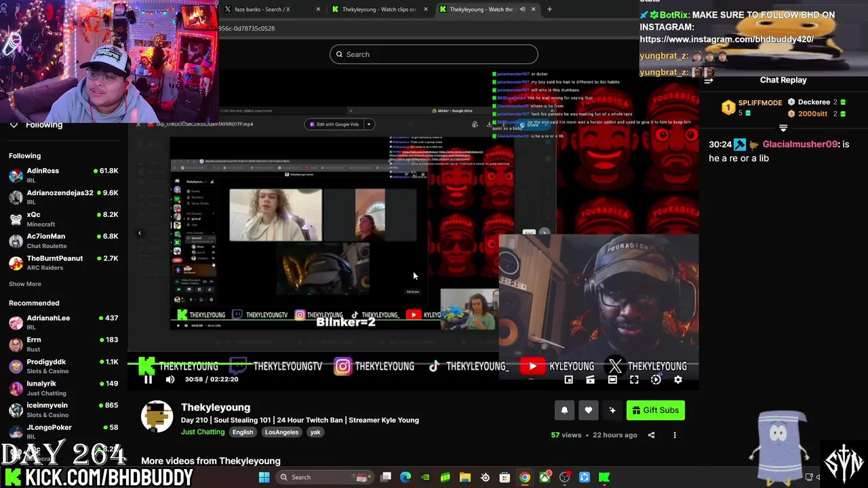Toggle notification bell for Thekyleyoung
The image size is (868, 488).
coord(564,410)
